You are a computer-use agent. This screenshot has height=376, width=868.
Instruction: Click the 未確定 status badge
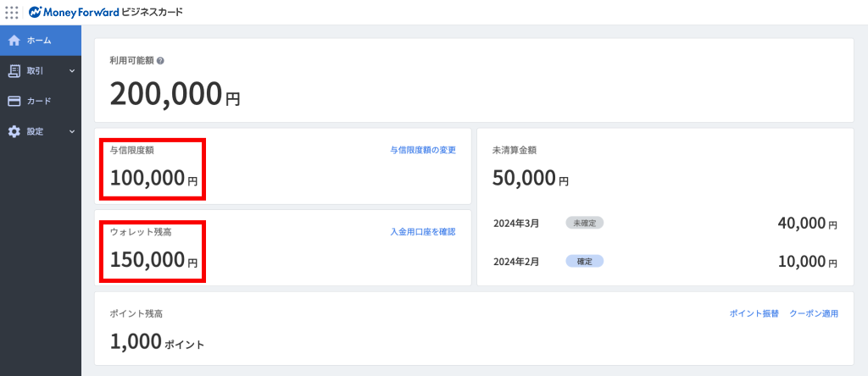coord(585,223)
